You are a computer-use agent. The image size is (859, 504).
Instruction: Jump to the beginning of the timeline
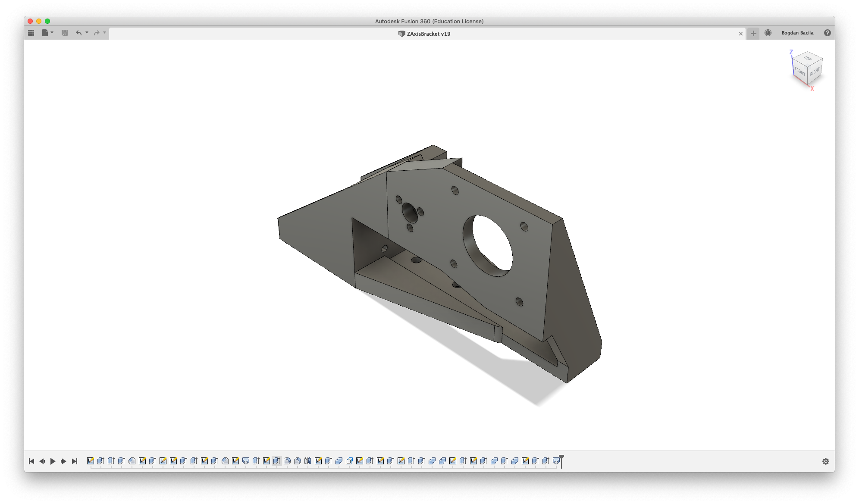click(31, 461)
